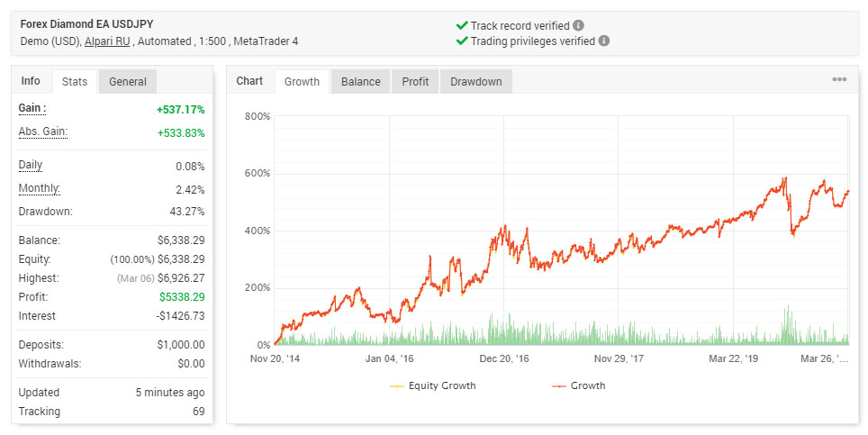868x435 pixels.
Task: Select the Drawdown chart tab
Action: pyautogui.click(x=476, y=81)
